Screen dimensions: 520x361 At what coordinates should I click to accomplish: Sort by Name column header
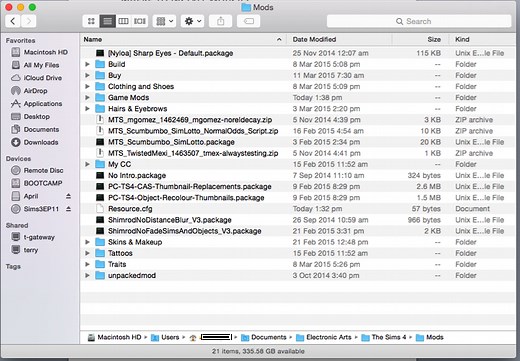pos(184,39)
